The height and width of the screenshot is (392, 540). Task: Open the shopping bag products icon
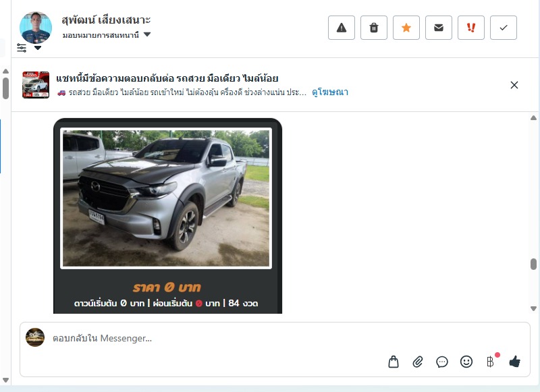394,362
